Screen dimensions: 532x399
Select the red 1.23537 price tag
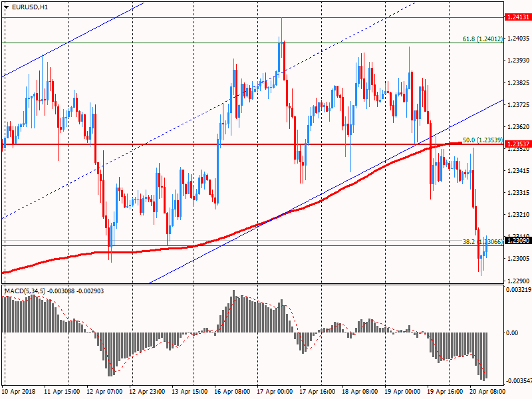tap(517, 144)
